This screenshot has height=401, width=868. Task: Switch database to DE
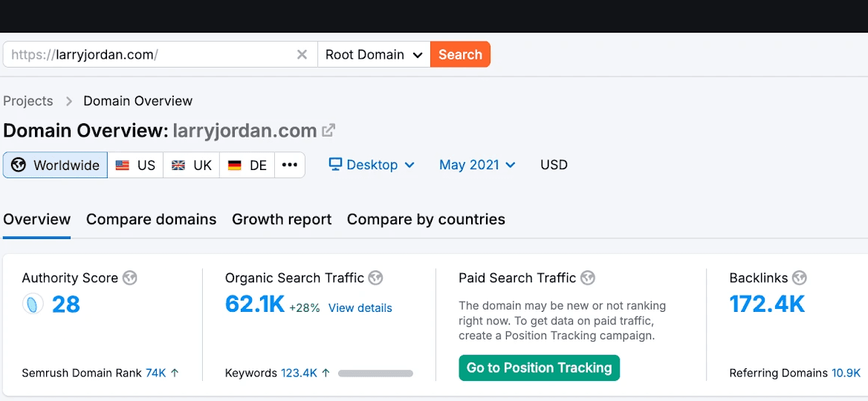point(247,165)
